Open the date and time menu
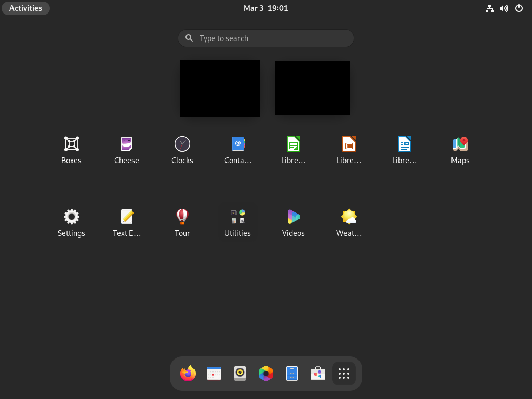This screenshot has height=399, width=532. [x=265, y=8]
